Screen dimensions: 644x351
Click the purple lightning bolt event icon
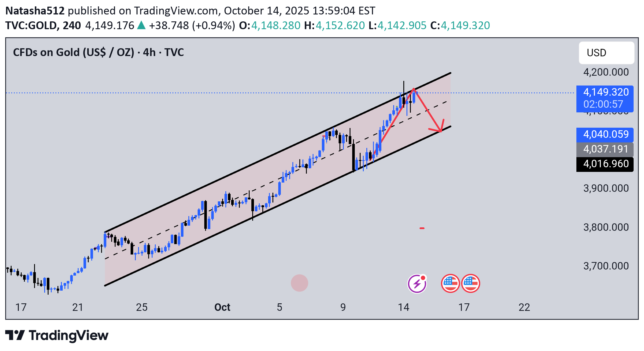(417, 283)
